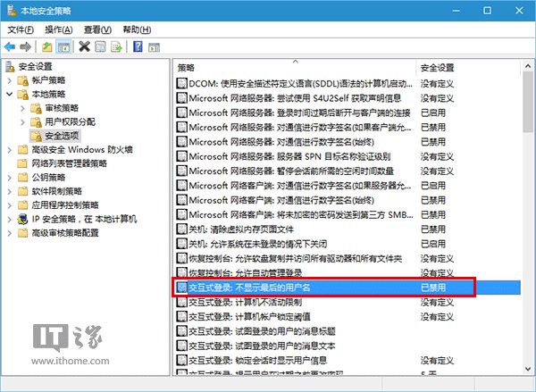The image size is (536, 392).
Task: Expand the 审核策略 node arrow
Action: (22, 108)
